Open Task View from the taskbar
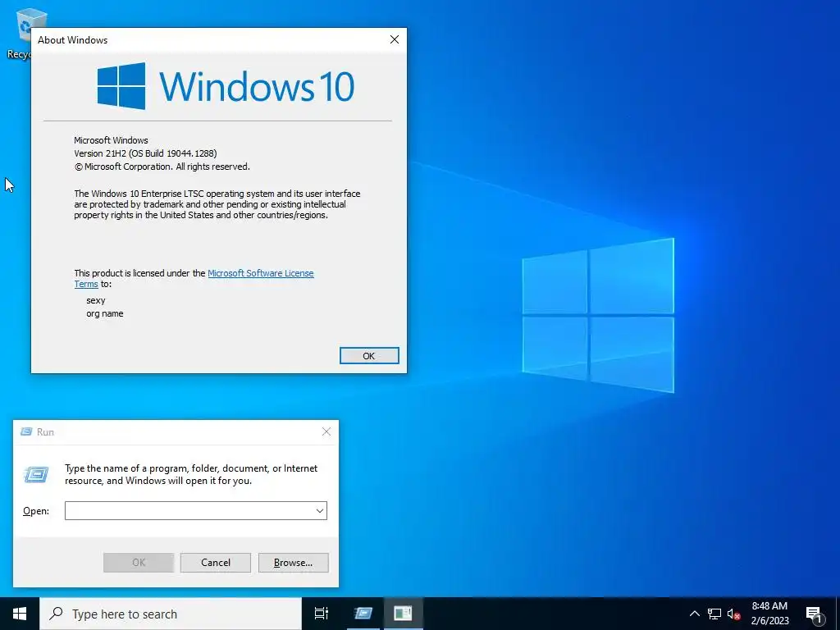This screenshot has height=630, width=840. point(322,614)
